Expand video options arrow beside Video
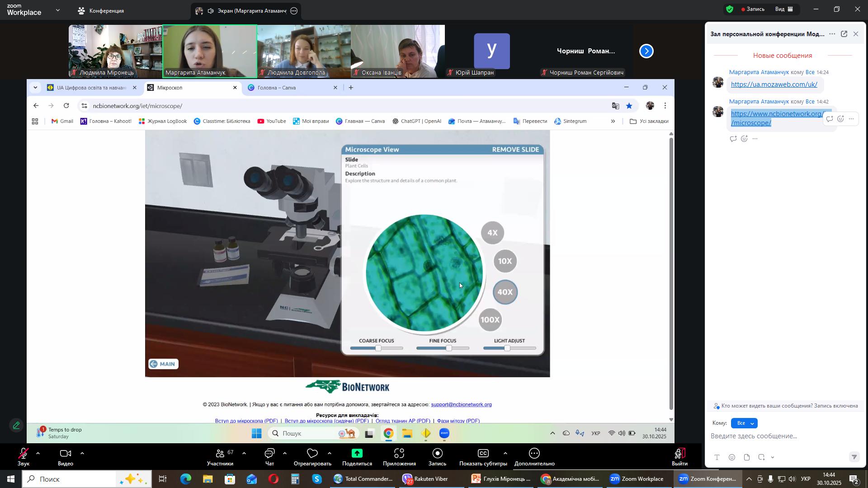This screenshot has height=488, width=868. pos(82,453)
